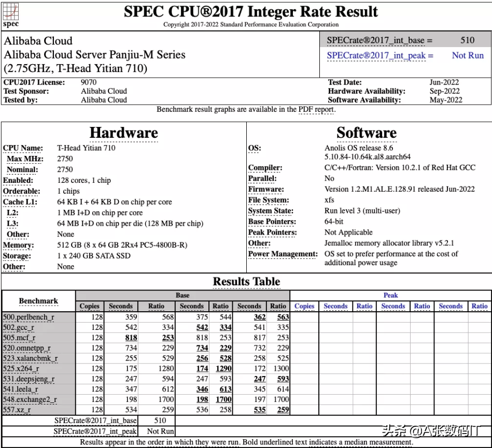Open the 502.gcc_r benchmark link

pyautogui.click(x=19, y=328)
